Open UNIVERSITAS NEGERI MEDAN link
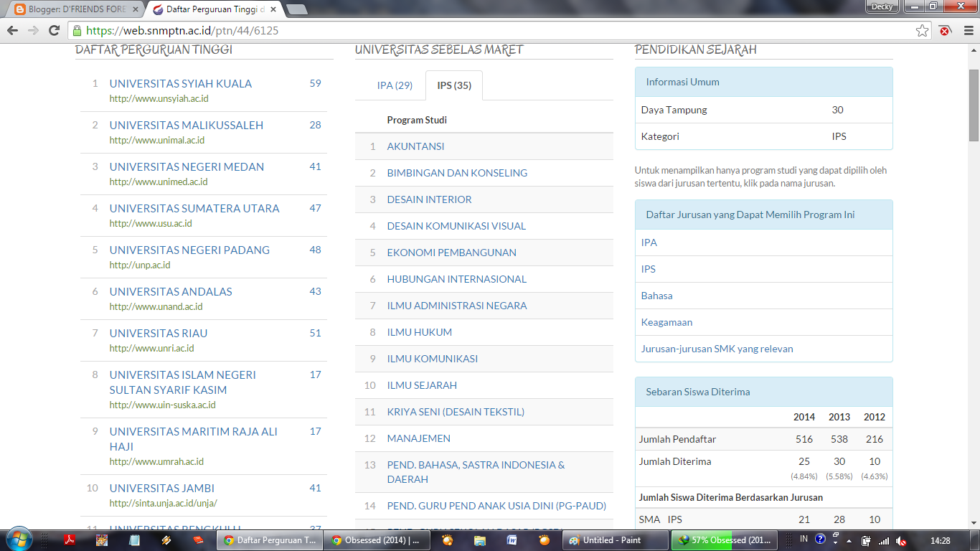 click(187, 166)
